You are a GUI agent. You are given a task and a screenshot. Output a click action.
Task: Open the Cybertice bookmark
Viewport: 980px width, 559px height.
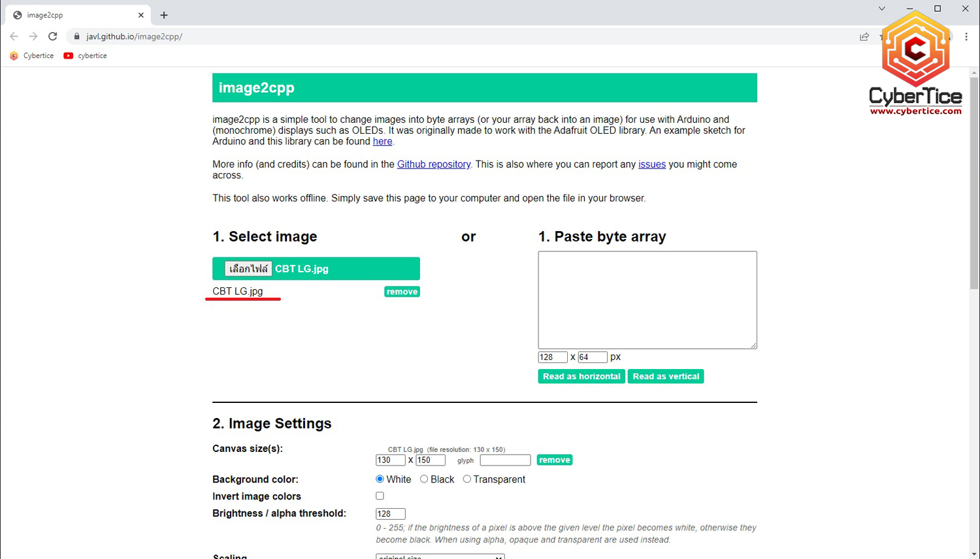coord(32,56)
